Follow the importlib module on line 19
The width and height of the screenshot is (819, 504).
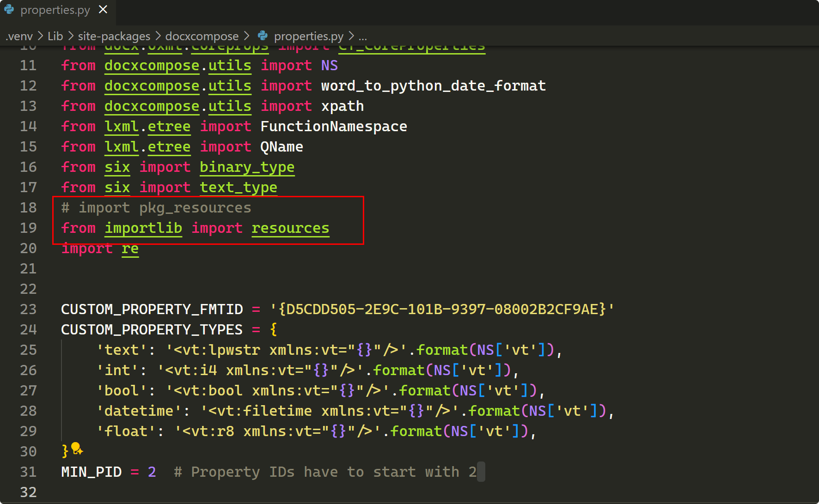[143, 228]
